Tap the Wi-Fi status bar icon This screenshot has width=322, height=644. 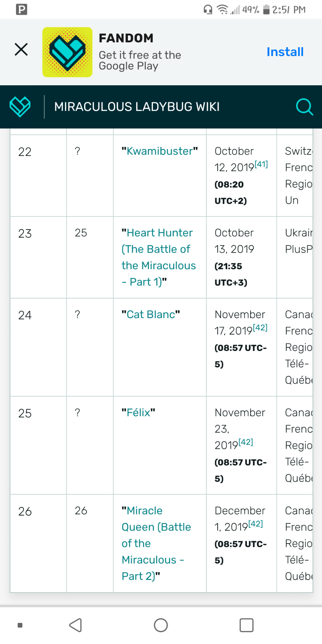point(222,10)
